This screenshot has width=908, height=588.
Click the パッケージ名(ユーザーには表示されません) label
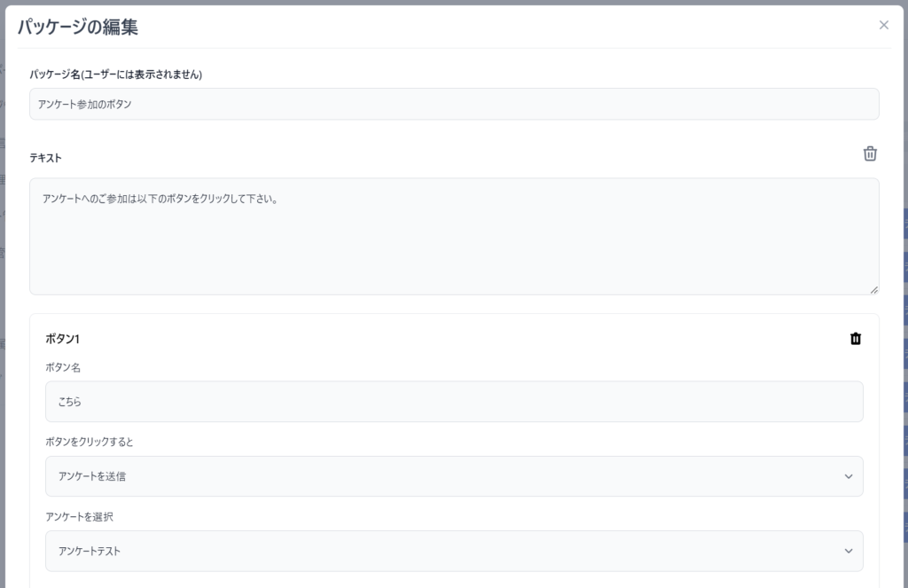pyautogui.click(x=116, y=74)
